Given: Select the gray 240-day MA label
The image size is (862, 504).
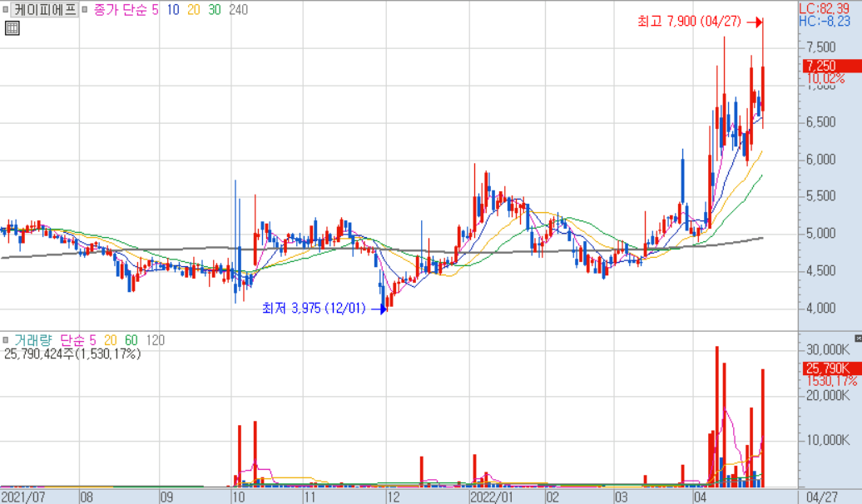Looking at the screenshot, I should click(x=238, y=10).
